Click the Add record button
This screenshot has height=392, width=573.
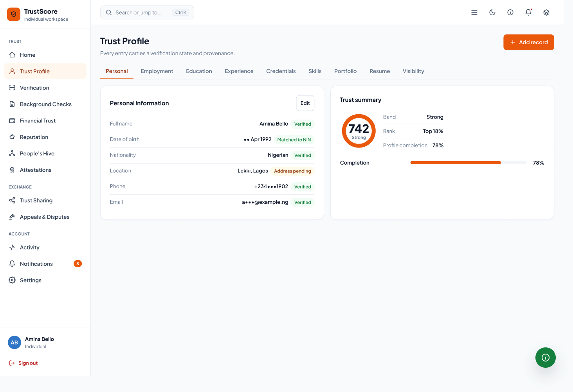529,42
